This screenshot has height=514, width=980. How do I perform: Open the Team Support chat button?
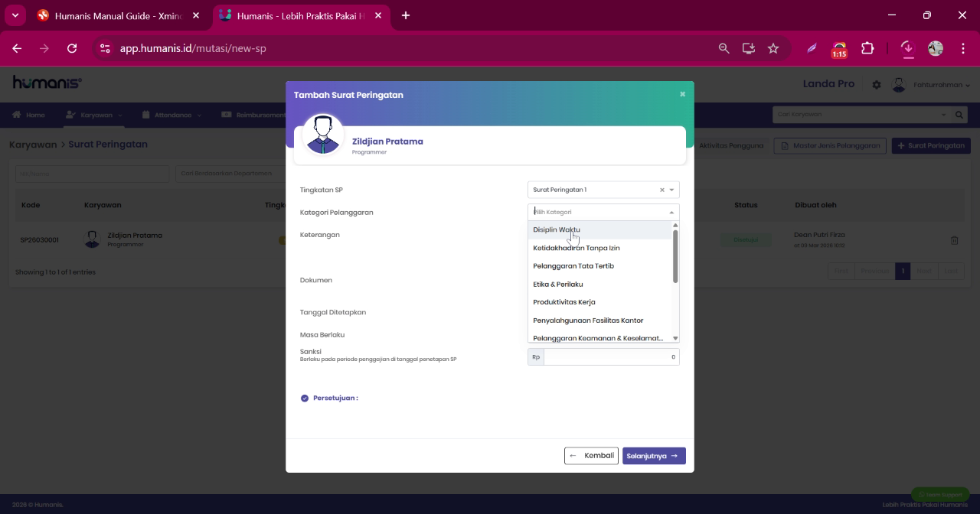940,494
